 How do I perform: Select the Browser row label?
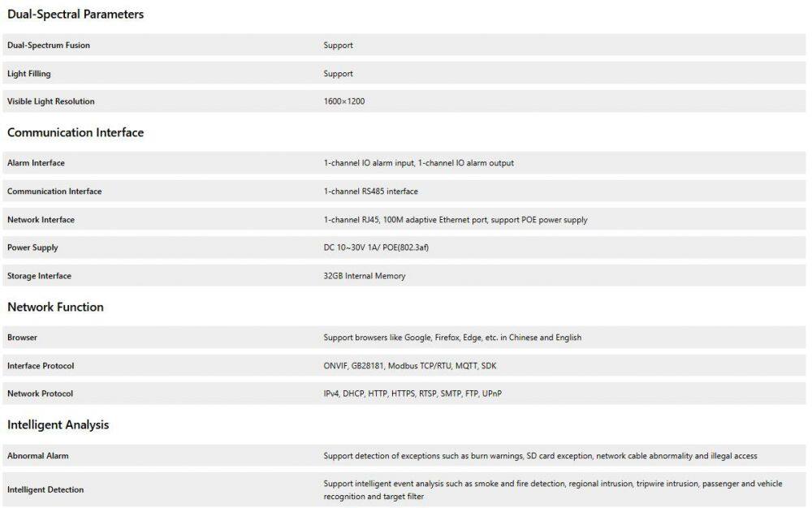pyautogui.click(x=22, y=338)
